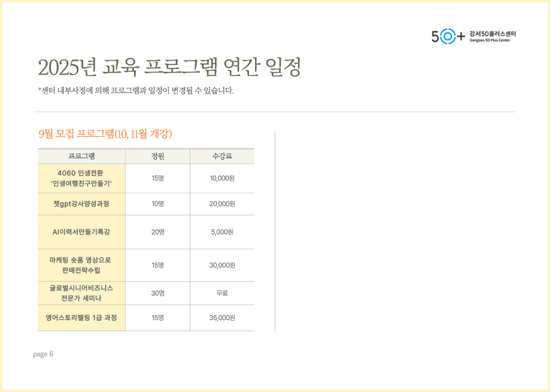Click the '프로그램' column header
The image size is (550, 392).
[81, 157]
